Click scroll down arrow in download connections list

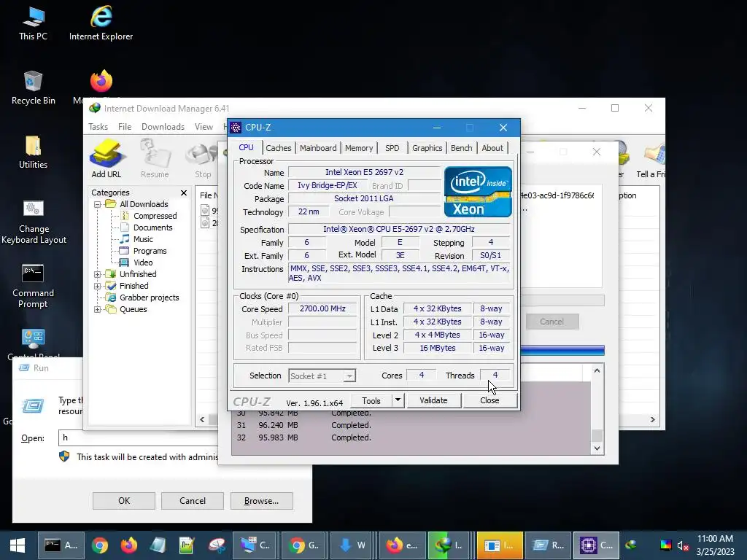(597, 448)
